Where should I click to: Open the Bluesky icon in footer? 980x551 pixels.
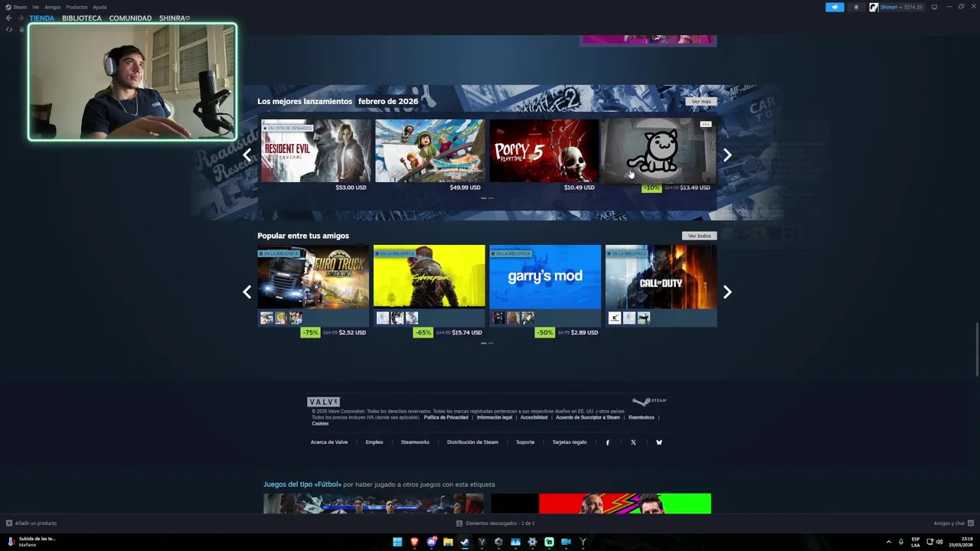click(x=658, y=442)
